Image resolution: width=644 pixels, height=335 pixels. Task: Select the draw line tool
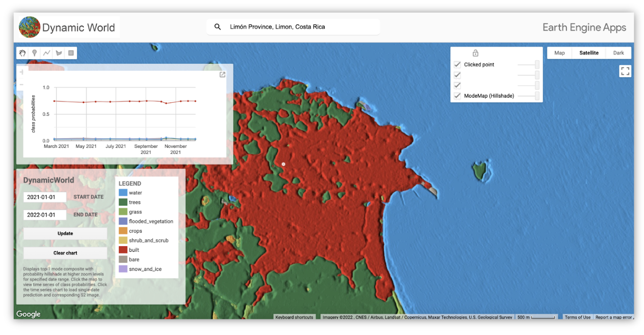tap(47, 53)
